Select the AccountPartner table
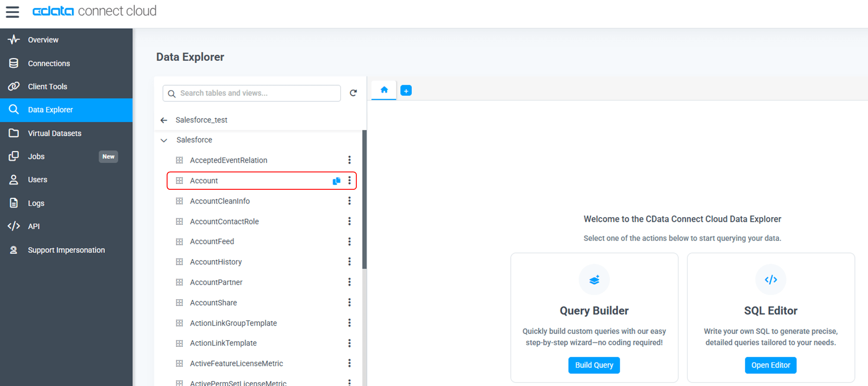This screenshot has width=868, height=386. [x=216, y=282]
